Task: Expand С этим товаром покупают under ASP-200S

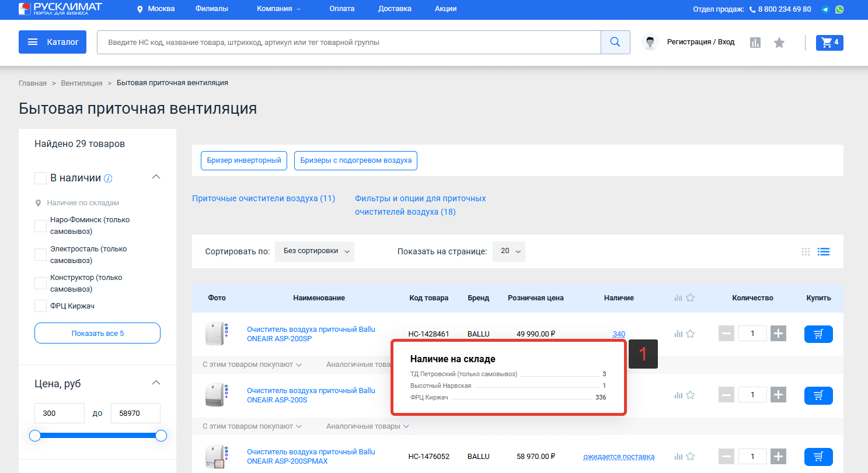Action: [252, 426]
